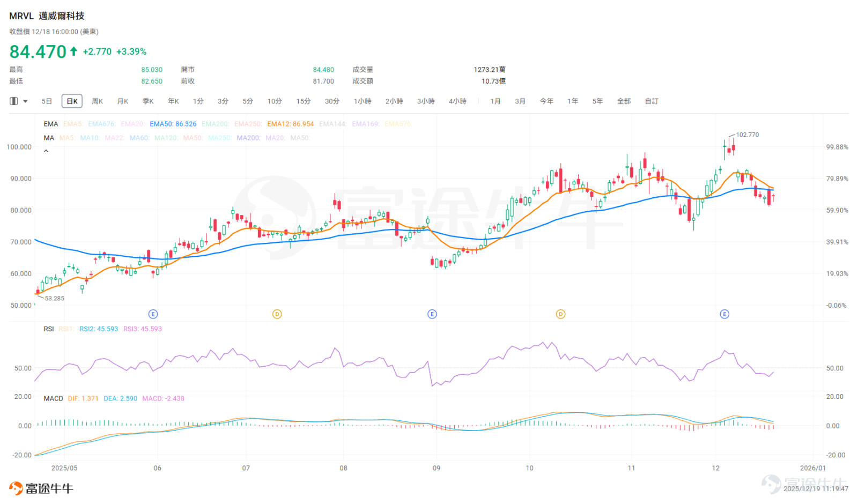The image size is (858, 504).
Task: Toggle the MA10 moving average
Action: 90,138
